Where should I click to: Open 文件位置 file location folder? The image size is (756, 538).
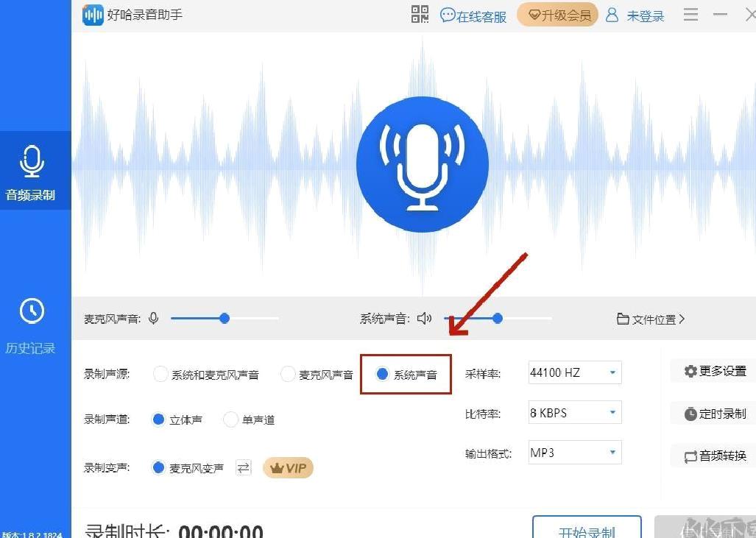(651, 319)
